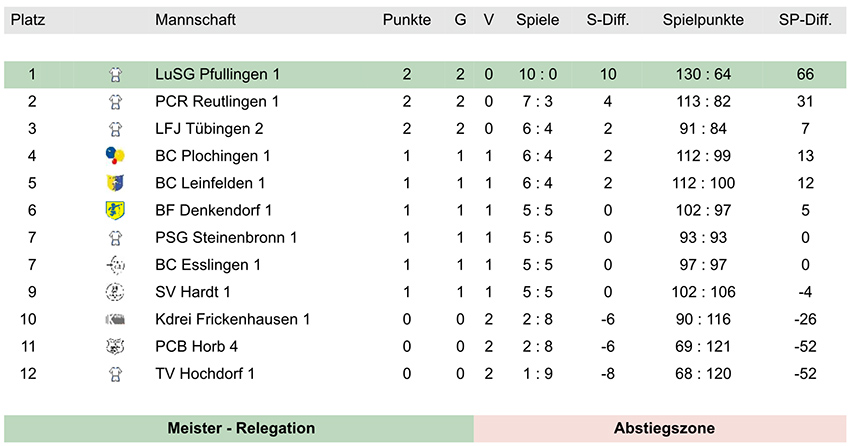Screen dimensions: 850x446
Task: Click the PCR Reutlingen 1 jersey icon
Action: (115, 102)
